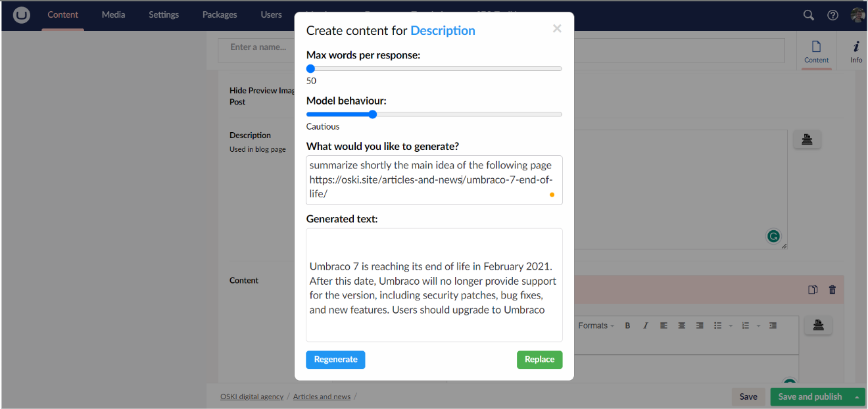
Task: Click the 'Cautious' model behaviour value
Action: (323, 126)
